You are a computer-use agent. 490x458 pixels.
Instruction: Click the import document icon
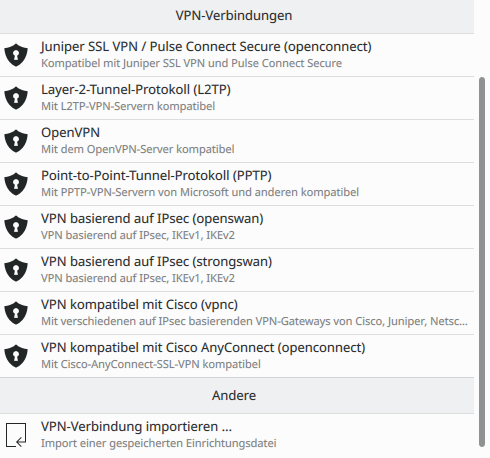coord(16,435)
